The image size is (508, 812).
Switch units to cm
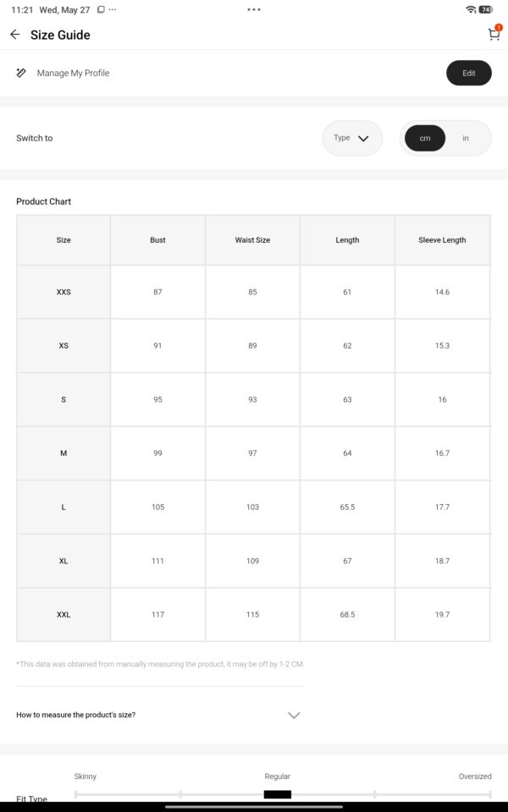pyautogui.click(x=425, y=138)
